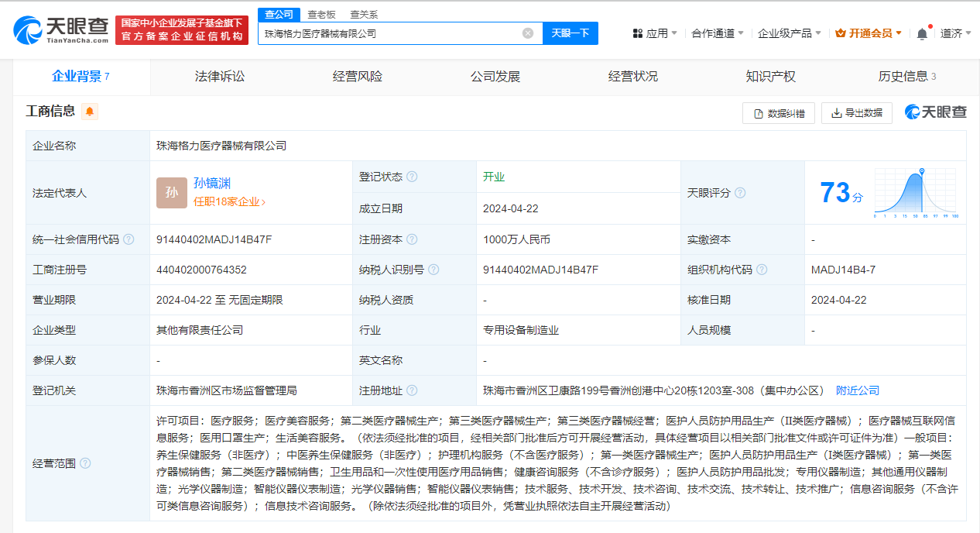Open legal representative 孙镜渊 link

pos(212,184)
